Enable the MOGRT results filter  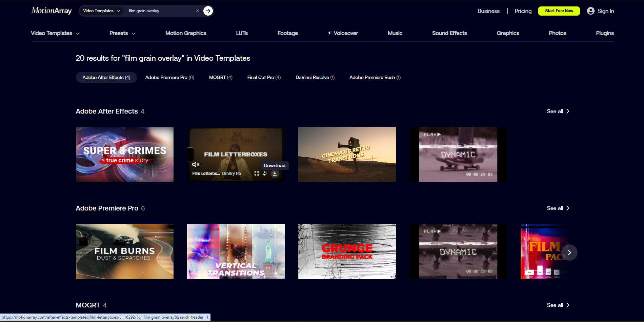pyautogui.click(x=220, y=77)
